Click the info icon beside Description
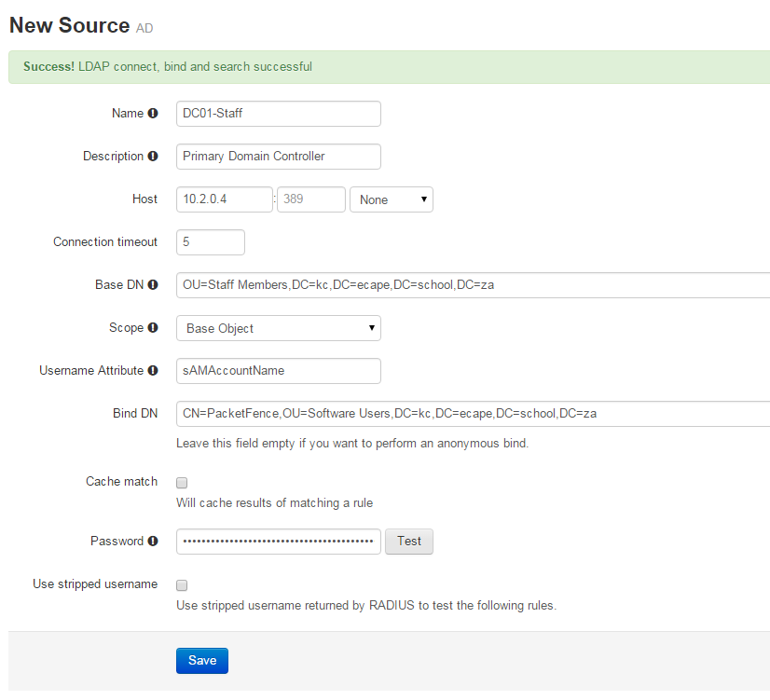 pyautogui.click(x=153, y=157)
